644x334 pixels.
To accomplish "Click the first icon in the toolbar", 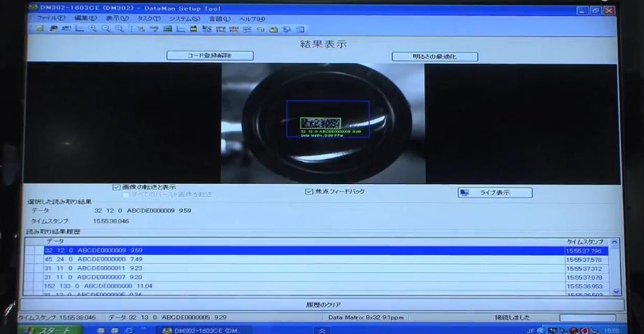I will (x=40, y=29).
